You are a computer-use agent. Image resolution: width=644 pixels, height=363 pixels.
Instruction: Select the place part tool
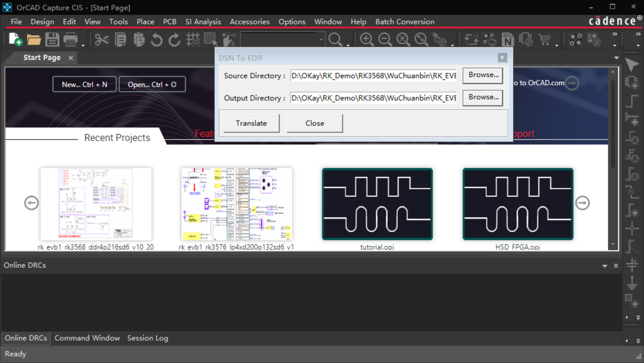[632, 83]
